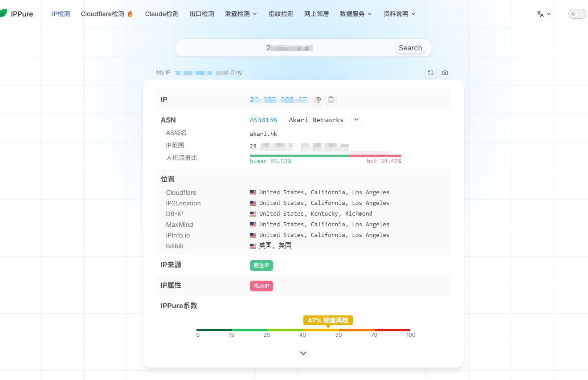Viewport: 588px width, 380px height.
Task: Click the Search button
Action: [x=410, y=48]
